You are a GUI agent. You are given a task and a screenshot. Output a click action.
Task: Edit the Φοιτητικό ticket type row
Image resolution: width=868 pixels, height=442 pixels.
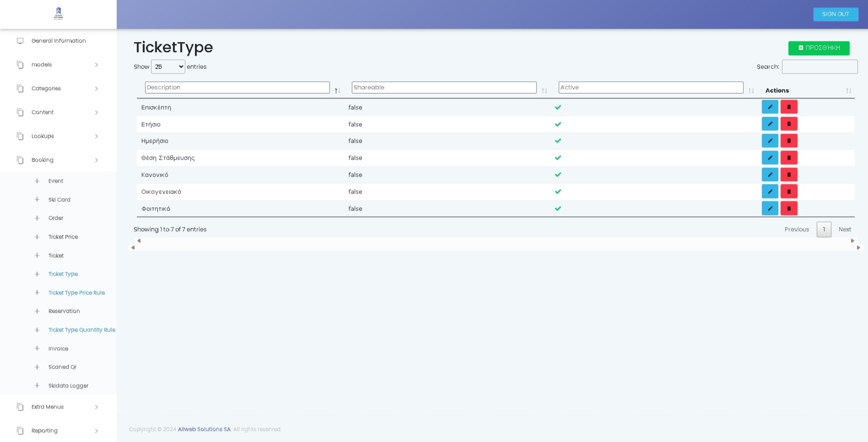tap(769, 209)
